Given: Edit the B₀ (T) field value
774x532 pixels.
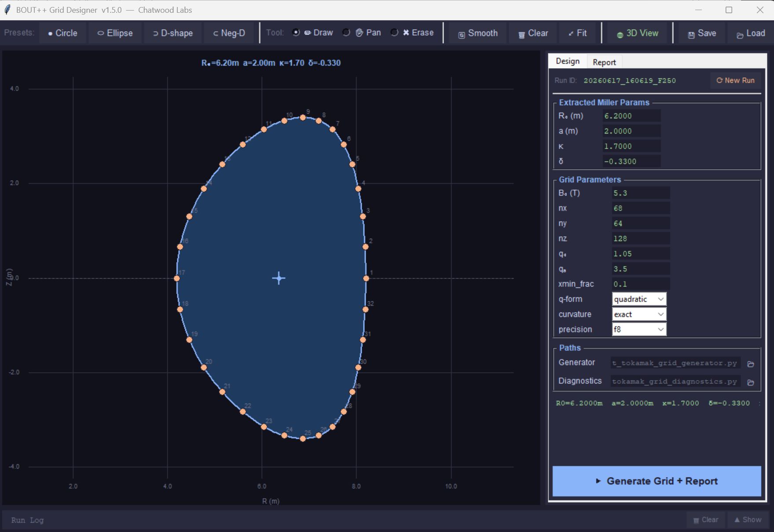Looking at the screenshot, I should pos(641,193).
